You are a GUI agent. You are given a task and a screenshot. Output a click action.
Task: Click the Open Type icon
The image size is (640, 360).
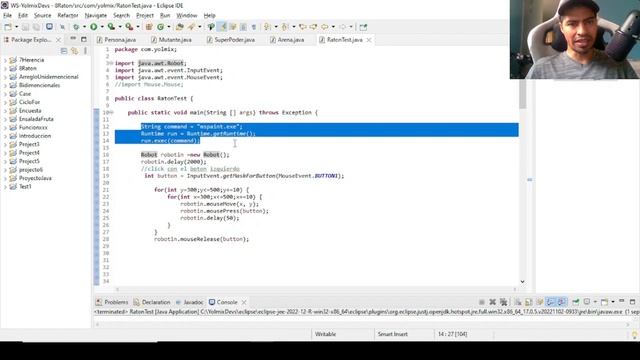(x=180, y=27)
